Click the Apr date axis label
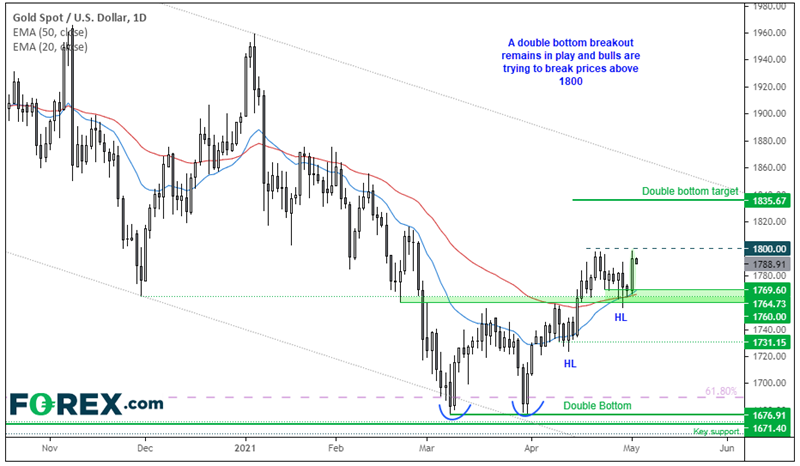This screenshot has height=466, width=800. [x=531, y=448]
